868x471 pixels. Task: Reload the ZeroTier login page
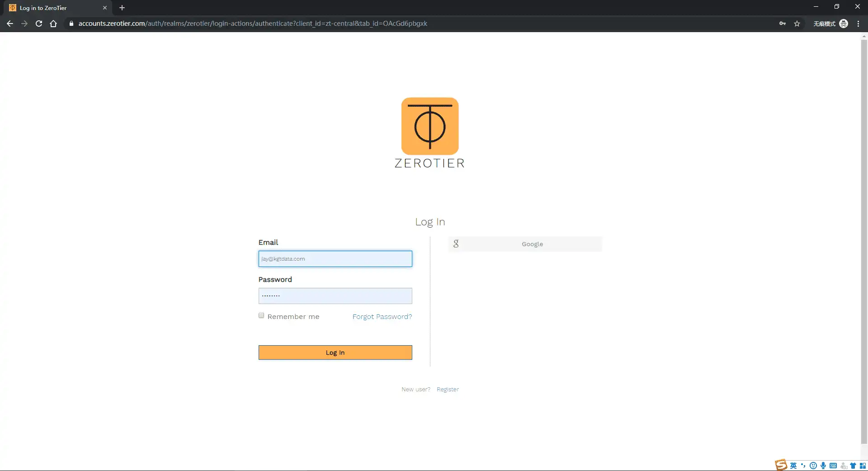coord(39,24)
